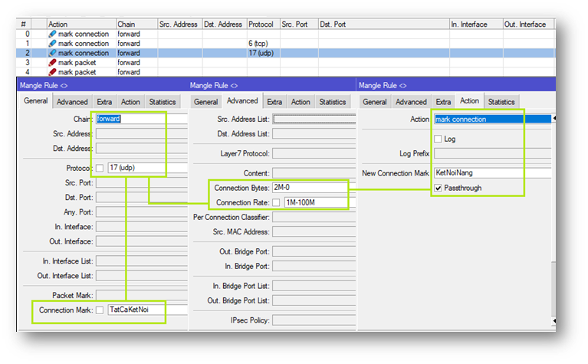Click mark packet icon in row 3
Screen dimensions: 588x364
click(x=52, y=63)
